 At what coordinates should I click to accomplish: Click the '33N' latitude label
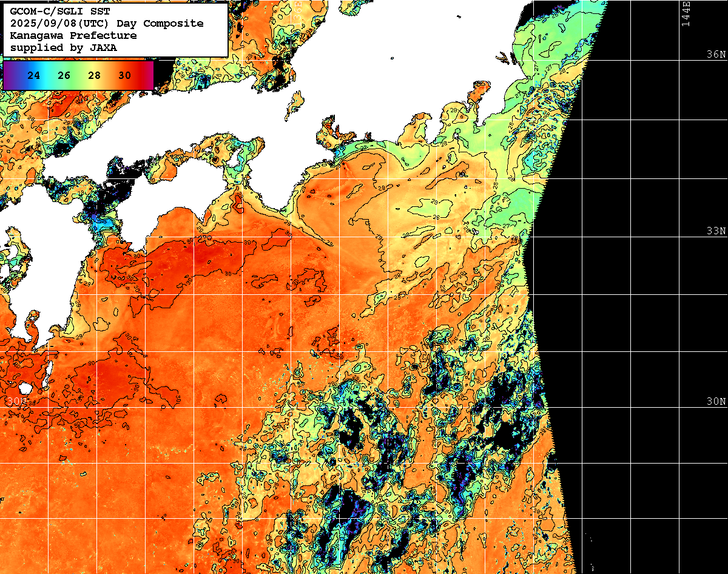(x=716, y=231)
